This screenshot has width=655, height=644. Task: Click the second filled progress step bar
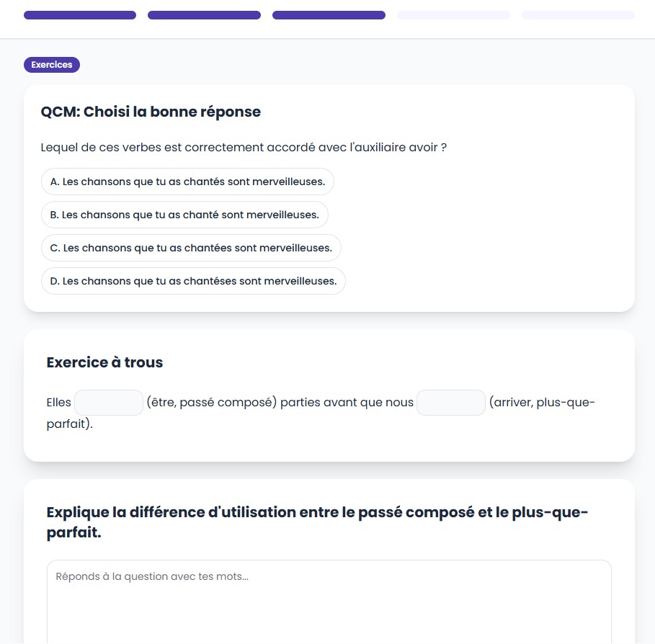pos(204,15)
